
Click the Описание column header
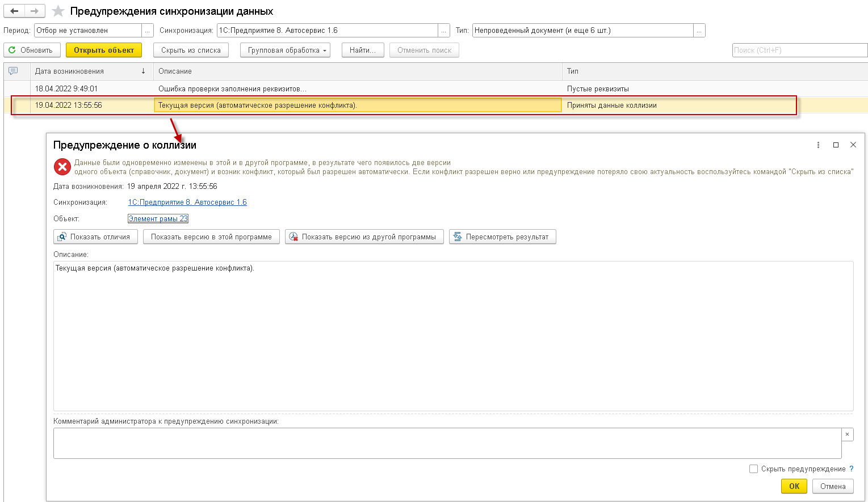pyautogui.click(x=358, y=71)
